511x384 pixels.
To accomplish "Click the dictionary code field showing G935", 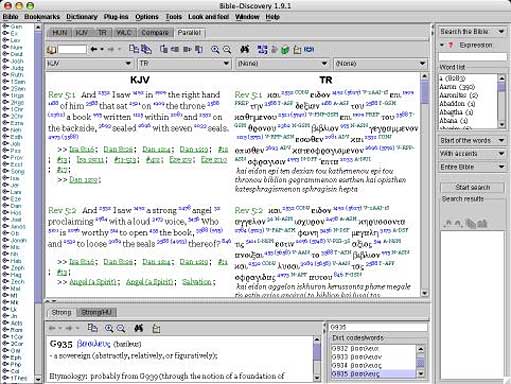I will coord(378,327).
